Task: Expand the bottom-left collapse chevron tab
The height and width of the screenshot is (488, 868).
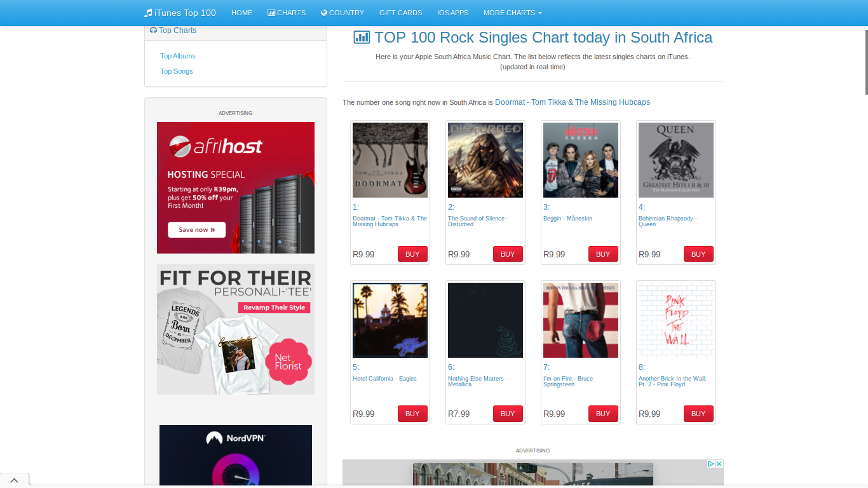Action: pos(14,480)
